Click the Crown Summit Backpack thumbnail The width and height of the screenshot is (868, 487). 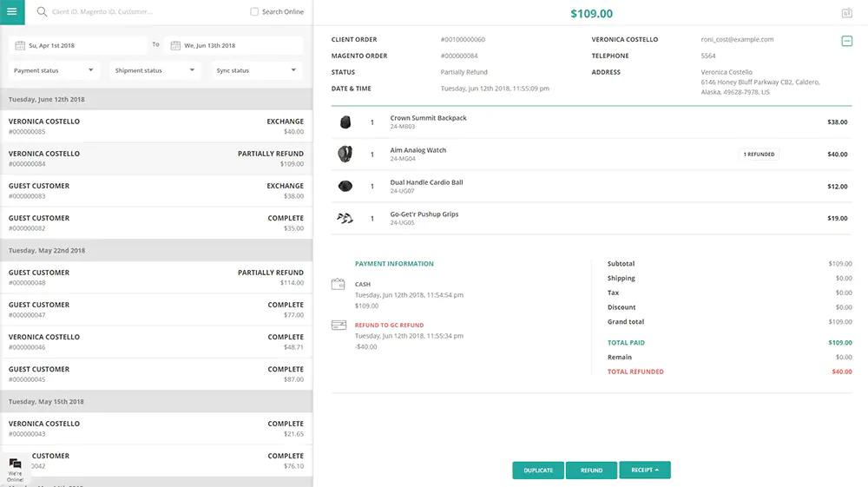(x=345, y=122)
